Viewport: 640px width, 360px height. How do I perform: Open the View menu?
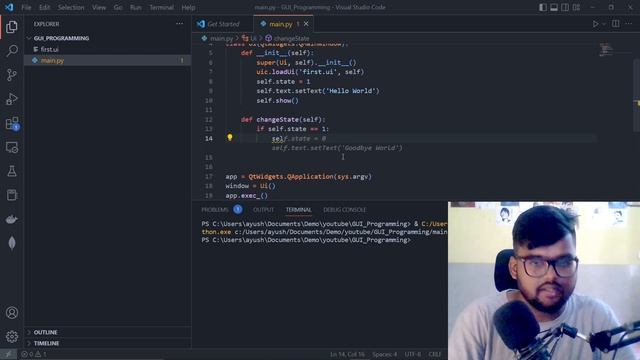coord(99,7)
